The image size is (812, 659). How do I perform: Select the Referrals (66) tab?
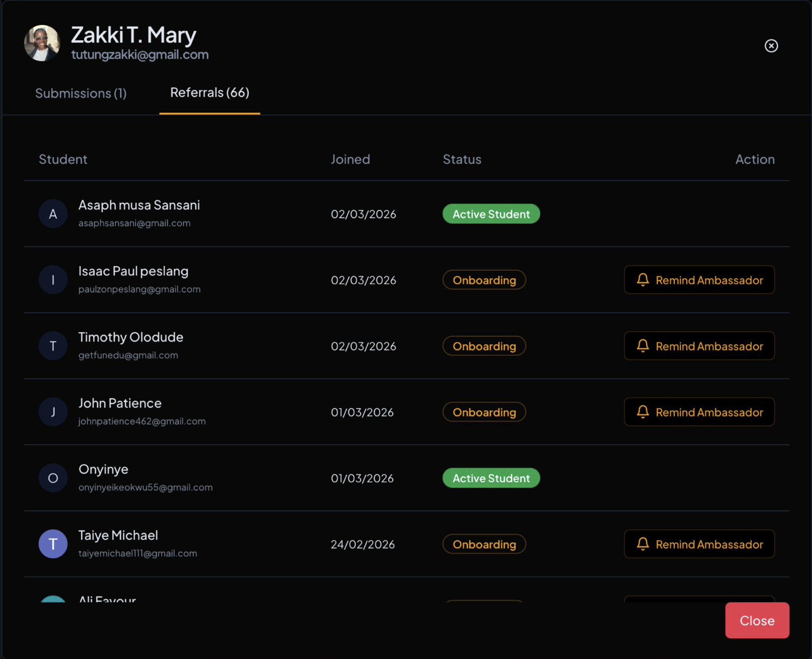coord(210,92)
